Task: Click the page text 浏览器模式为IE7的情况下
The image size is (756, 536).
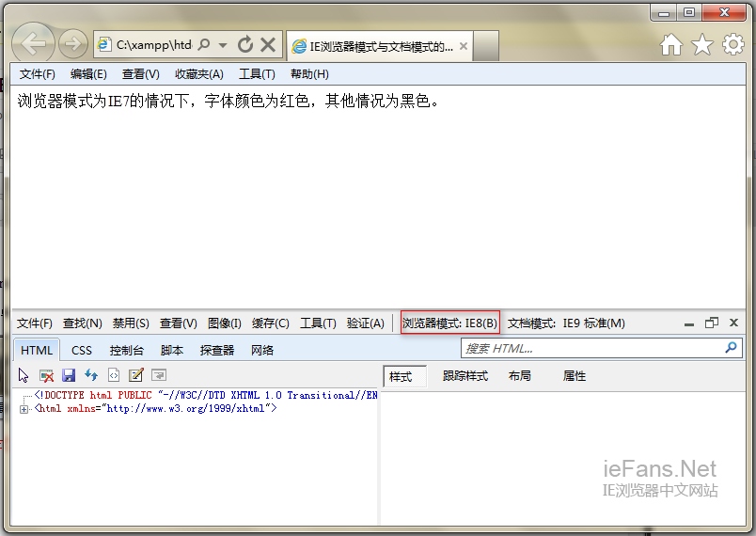Action: (102, 101)
